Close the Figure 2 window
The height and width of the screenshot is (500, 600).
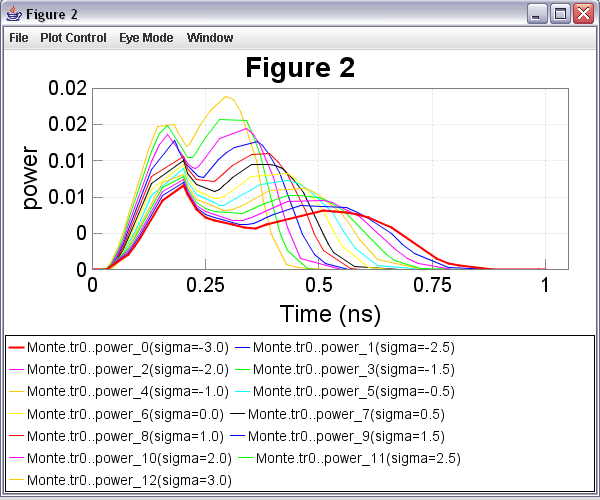[x=582, y=14]
